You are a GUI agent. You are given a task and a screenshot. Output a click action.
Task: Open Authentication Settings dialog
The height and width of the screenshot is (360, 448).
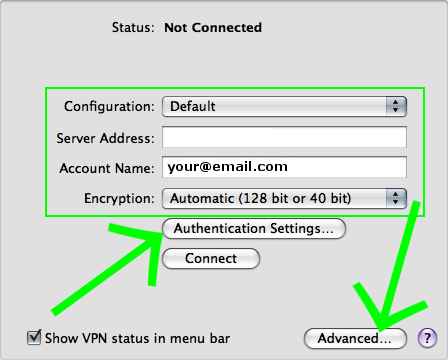click(x=254, y=229)
